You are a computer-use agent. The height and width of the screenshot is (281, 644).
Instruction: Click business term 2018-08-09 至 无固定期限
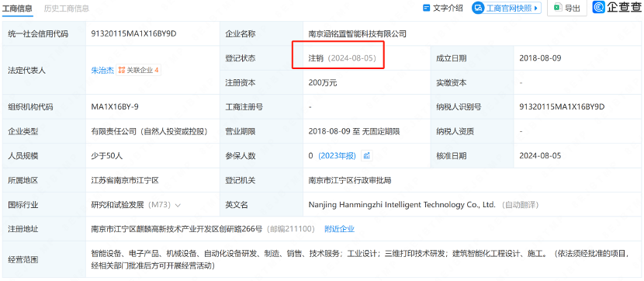[x=354, y=131]
